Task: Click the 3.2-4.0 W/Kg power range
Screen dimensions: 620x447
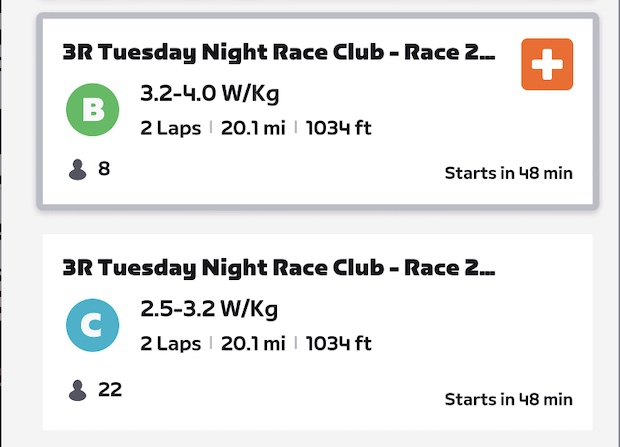Action: pos(209,97)
